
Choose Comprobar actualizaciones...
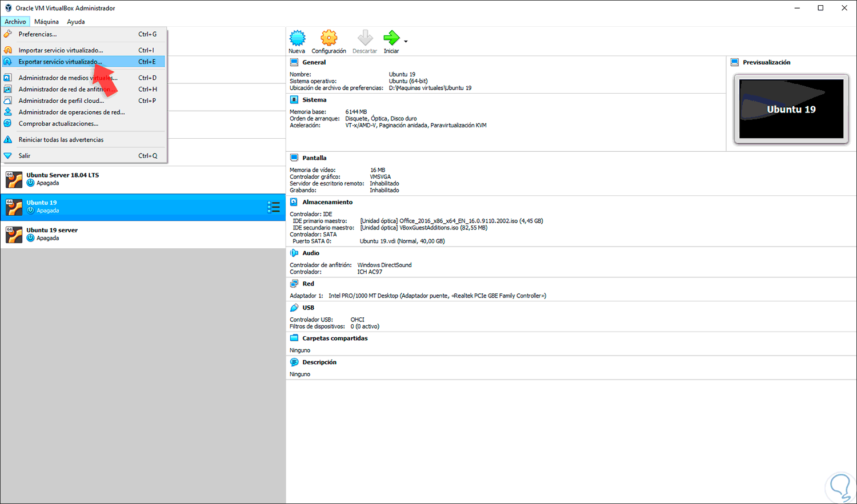83,123
